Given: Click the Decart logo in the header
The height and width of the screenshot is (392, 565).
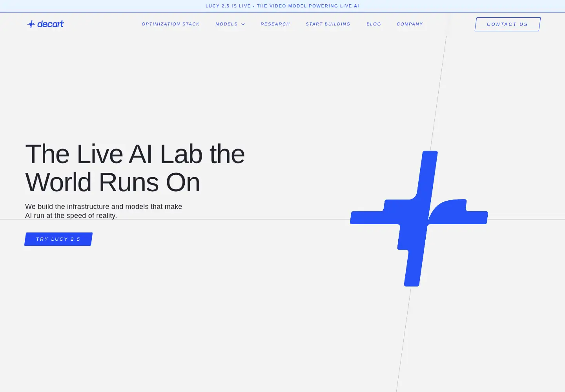Looking at the screenshot, I should click(46, 24).
